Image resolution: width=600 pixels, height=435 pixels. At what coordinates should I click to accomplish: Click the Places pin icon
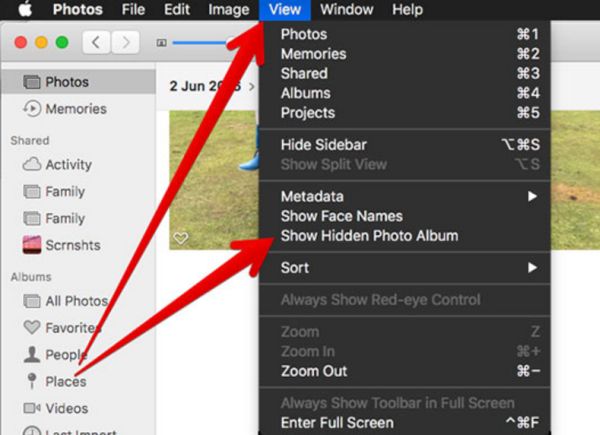click(32, 381)
